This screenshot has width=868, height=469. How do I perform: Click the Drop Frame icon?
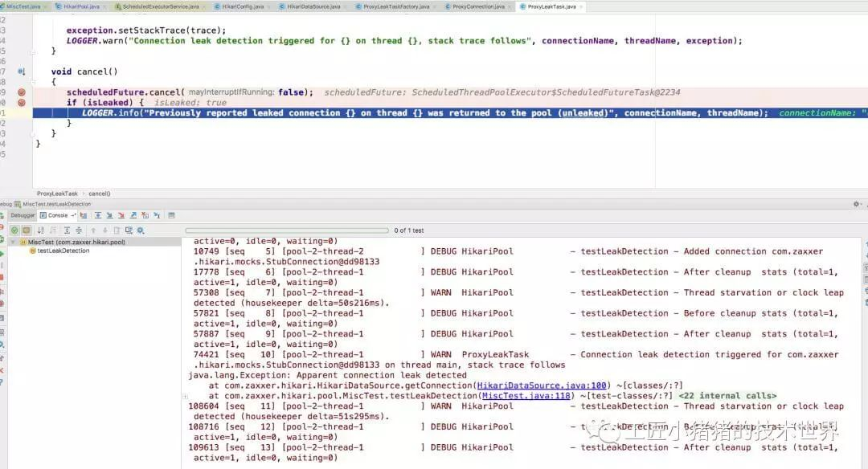[145, 215]
